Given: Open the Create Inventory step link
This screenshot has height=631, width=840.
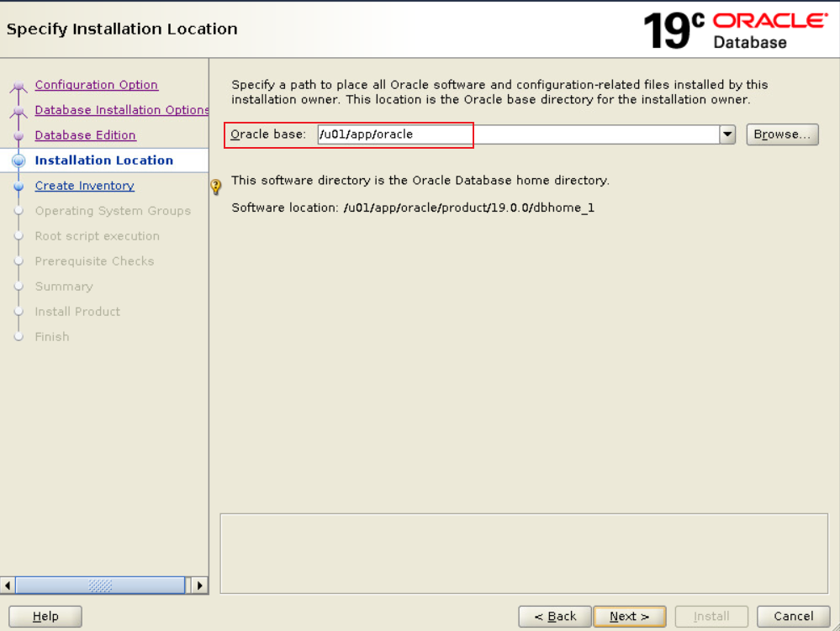Looking at the screenshot, I should (85, 185).
